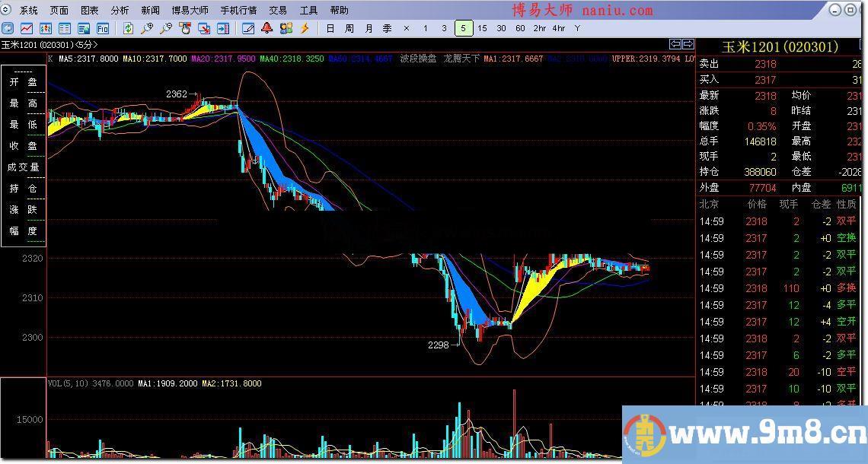Click the zoom in magnifier icon
The image size is (868, 464).
[147, 28]
